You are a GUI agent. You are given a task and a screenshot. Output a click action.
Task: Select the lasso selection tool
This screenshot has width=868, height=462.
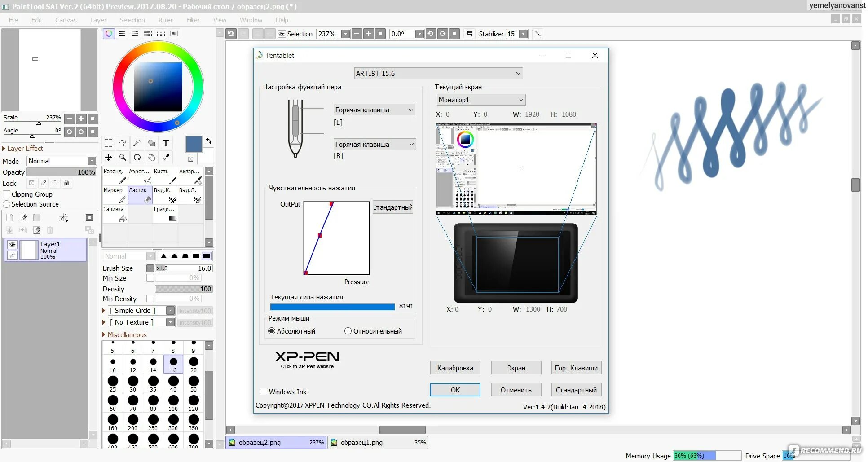tap(123, 143)
